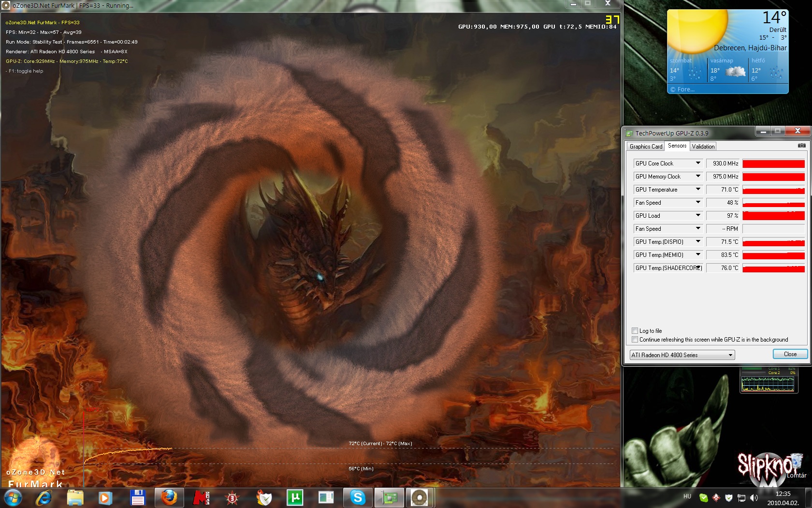Click the red diamond tray icon
The height and width of the screenshot is (508, 812).
(716, 497)
